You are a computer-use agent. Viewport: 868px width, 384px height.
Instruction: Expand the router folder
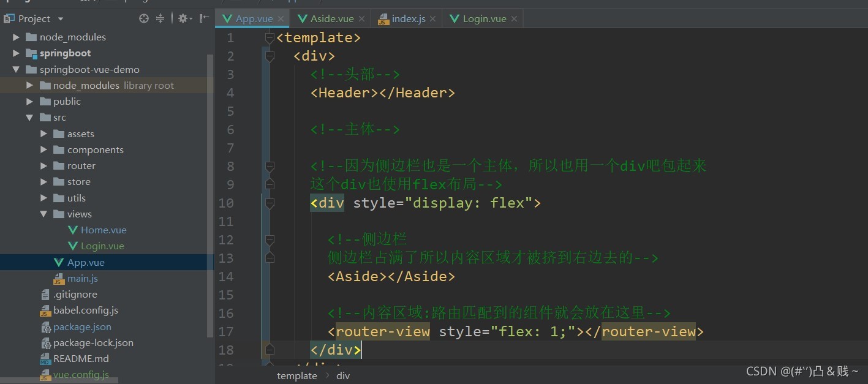[43, 166]
